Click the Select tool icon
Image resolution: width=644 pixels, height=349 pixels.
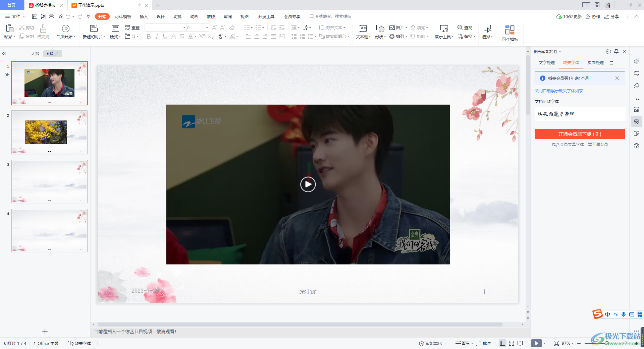pos(487,29)
